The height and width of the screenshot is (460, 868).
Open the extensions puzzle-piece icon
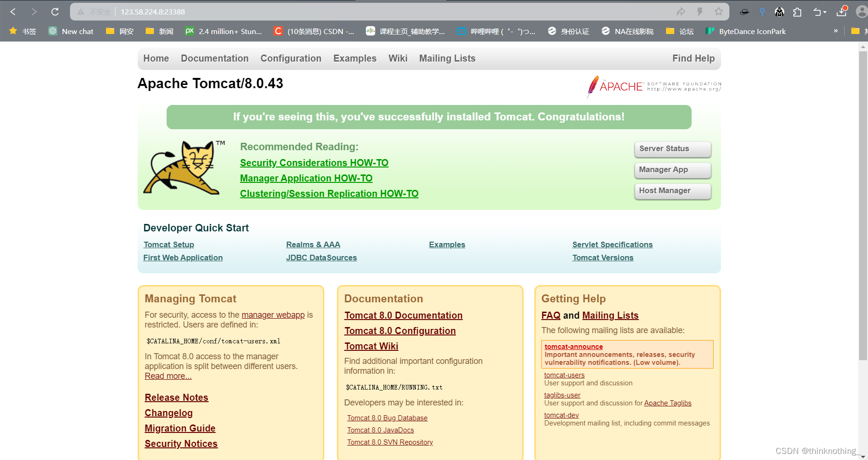[x=798, y=12]
